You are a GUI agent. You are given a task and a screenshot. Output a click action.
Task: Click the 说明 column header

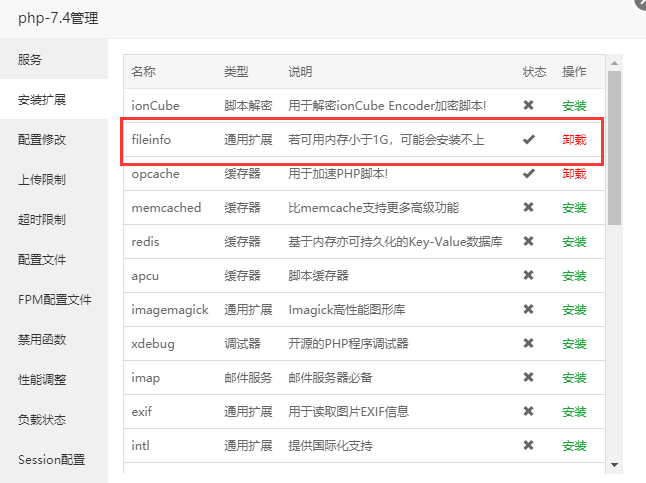pyautogui.click(x=300, y=72)
